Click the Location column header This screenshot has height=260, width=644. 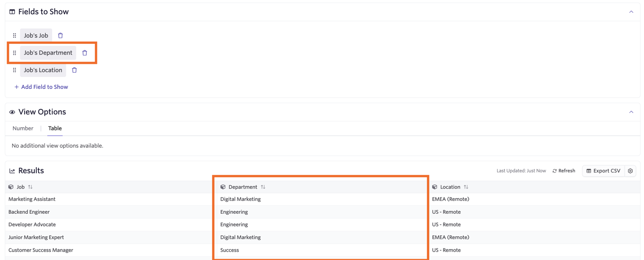click(450, 187)
